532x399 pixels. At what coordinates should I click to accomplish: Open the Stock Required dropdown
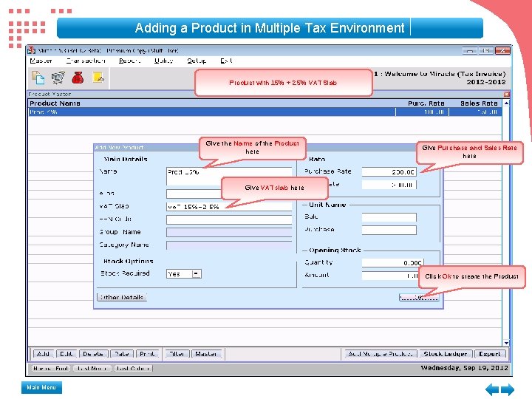(197, 273)
